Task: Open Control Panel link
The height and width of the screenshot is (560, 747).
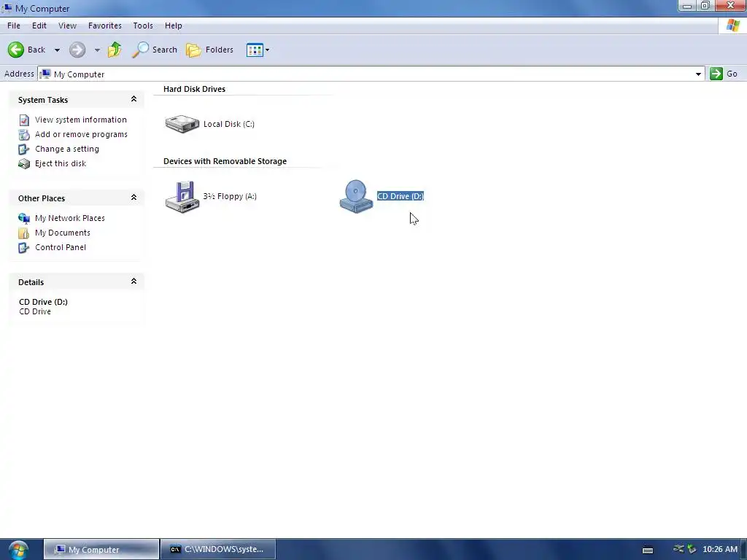Action: pos(61,247)
